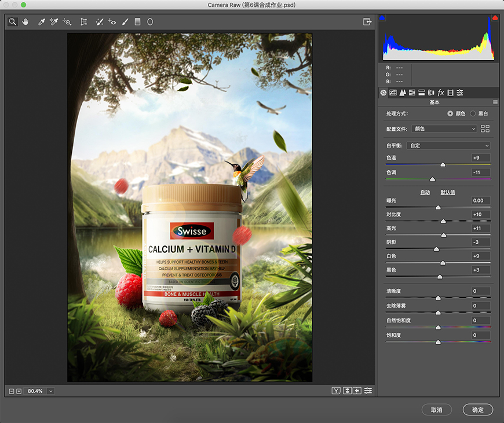
Task: Switch to the Calibration tab
Action: (x=451, y=93)
